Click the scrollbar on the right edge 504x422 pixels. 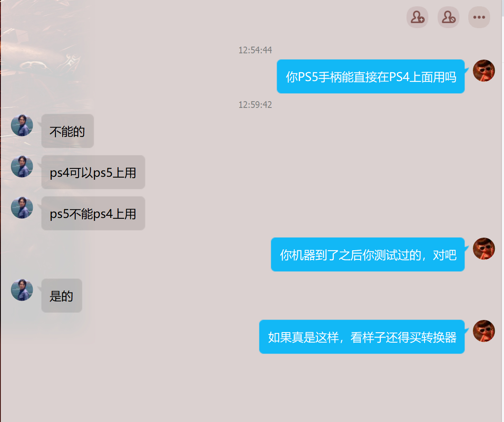click(x=502, y=211)
